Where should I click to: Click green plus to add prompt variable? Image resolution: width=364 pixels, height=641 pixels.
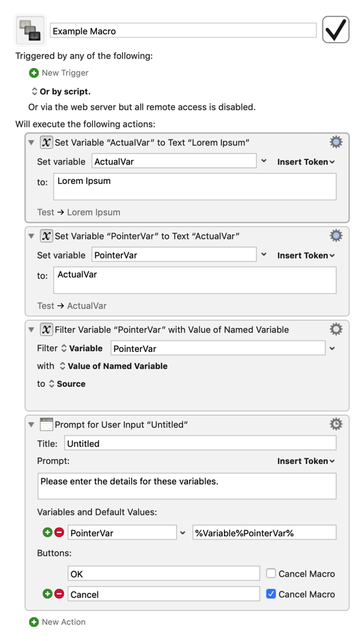[47, 532]
